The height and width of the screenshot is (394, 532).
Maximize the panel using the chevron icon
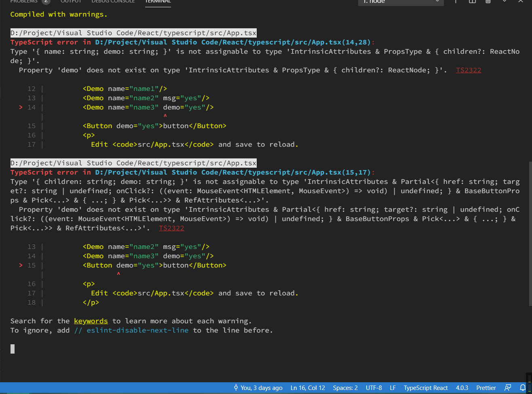pyautogui.click(x=504, y=2)
